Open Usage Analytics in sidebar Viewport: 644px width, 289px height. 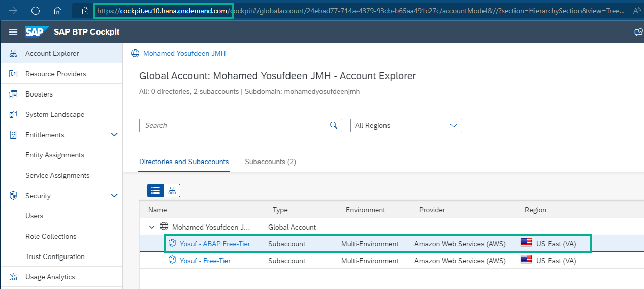[x=61, y=277]
